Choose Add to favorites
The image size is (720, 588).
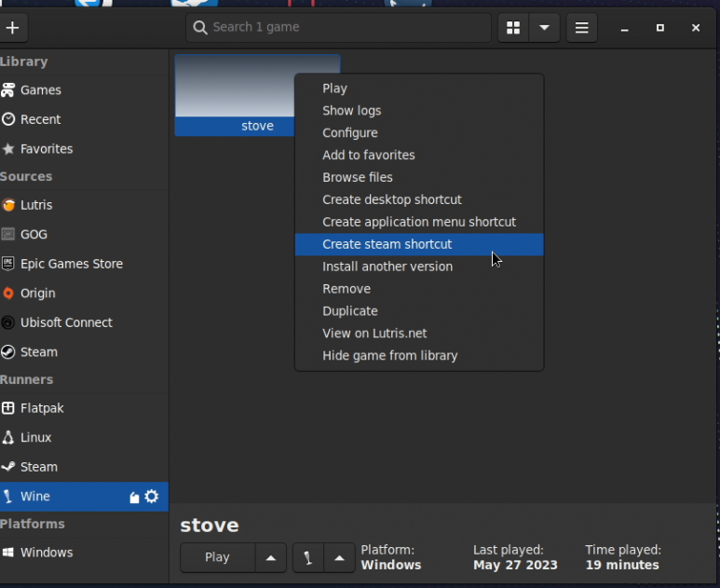coord(419,156)
